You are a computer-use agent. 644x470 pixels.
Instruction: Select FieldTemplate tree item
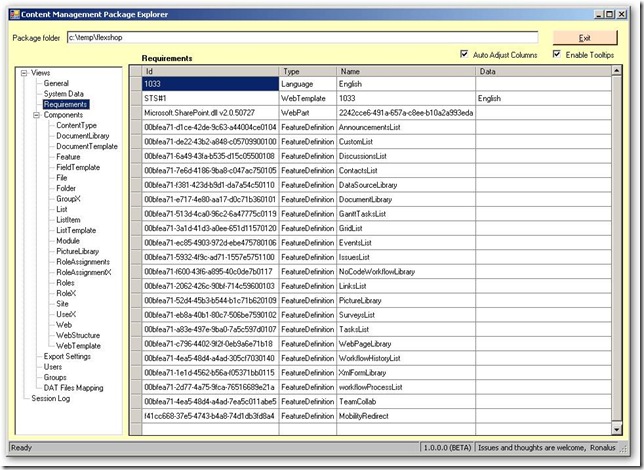pos(78,167)
